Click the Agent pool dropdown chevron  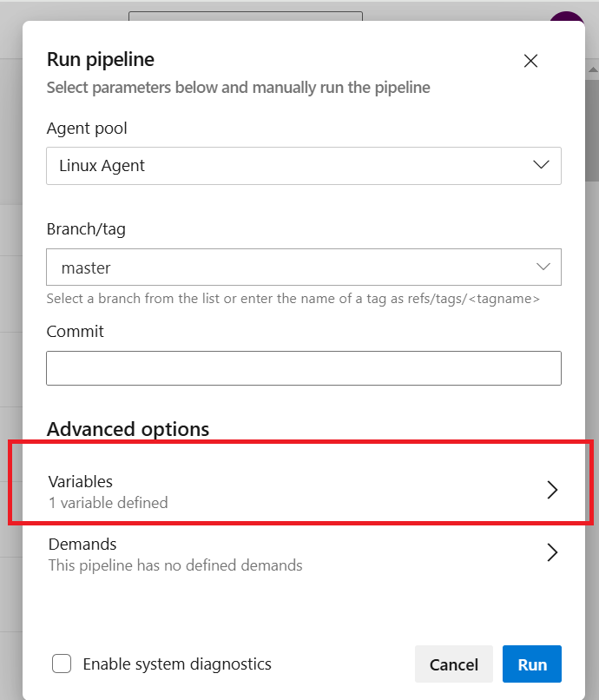pyautogui.click(x=541, y=165)
